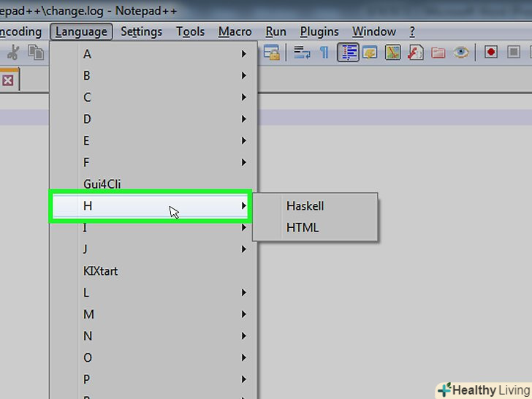Click the Cut scissors toolbar icon
Image resolution: width=532 pixels, height=399 pixels.
(13, 53)
